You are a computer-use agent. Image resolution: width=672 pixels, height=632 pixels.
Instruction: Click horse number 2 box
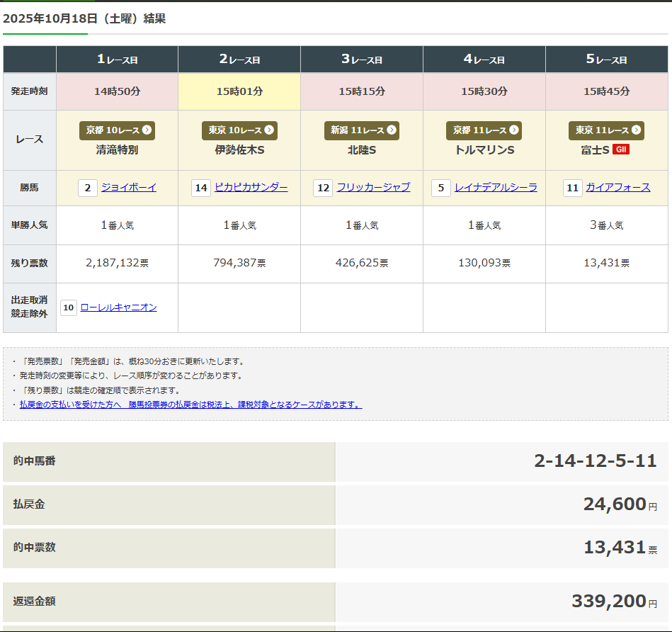pos(87,188)
